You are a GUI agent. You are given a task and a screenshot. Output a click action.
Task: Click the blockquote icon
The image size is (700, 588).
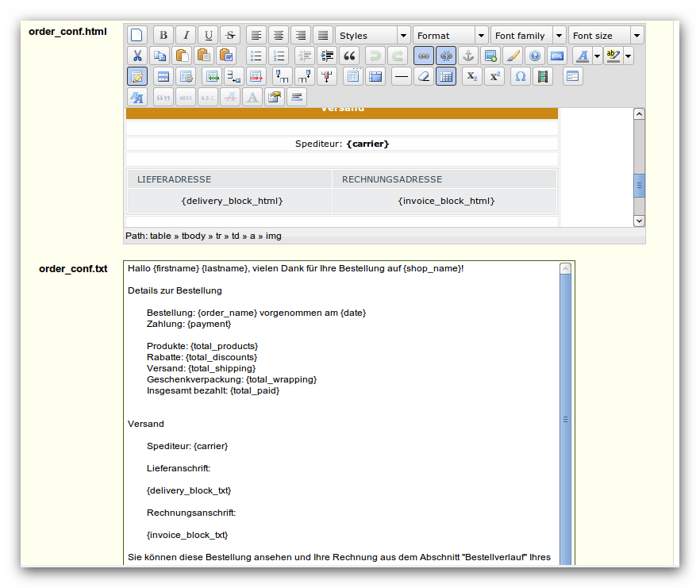tap(348, 56)
